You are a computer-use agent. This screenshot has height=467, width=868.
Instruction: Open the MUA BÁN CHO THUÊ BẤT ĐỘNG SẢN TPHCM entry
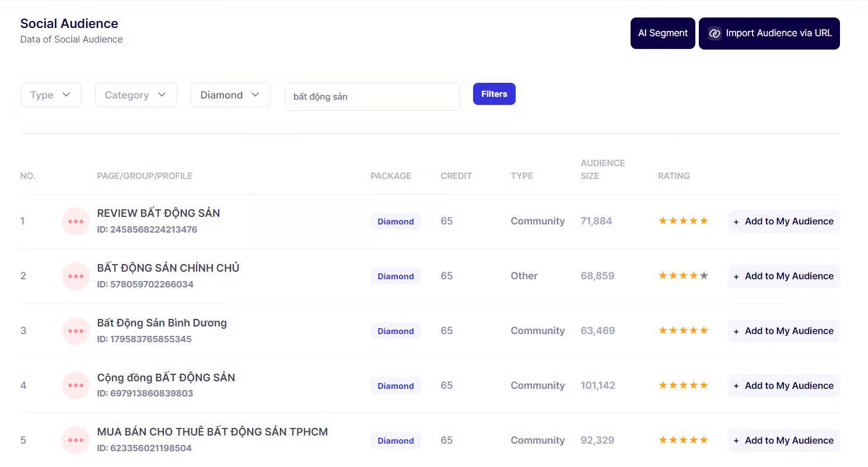[212, 432]
